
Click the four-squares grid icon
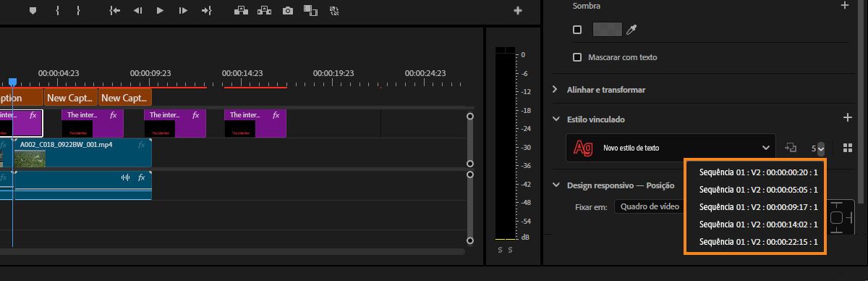(848, 148)
